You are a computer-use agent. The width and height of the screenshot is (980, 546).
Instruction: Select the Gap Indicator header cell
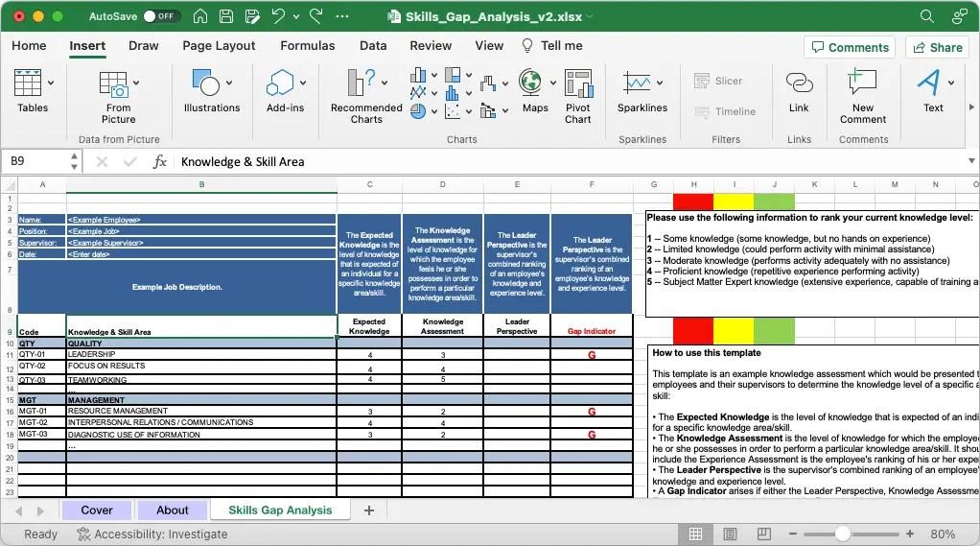592,325
